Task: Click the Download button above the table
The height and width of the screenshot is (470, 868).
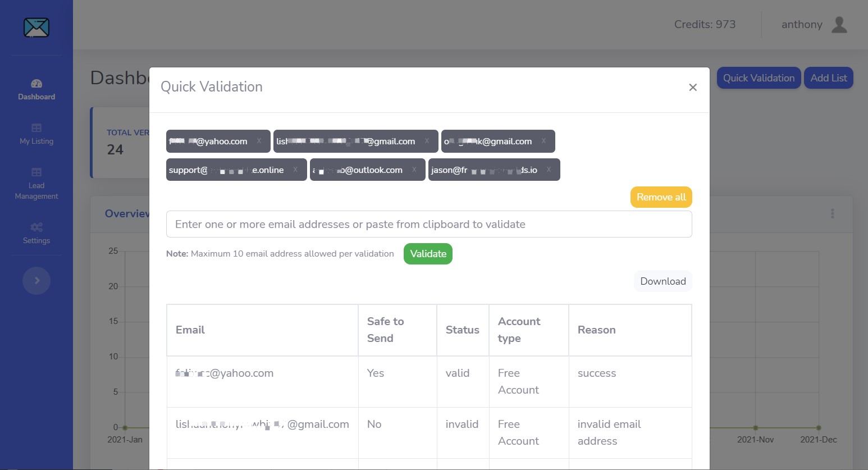Action: coord(663,281)
